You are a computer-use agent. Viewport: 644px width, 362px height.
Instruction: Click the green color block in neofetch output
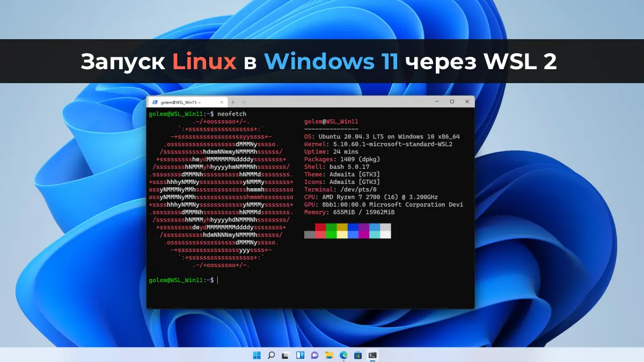click(x=331, y=227)
